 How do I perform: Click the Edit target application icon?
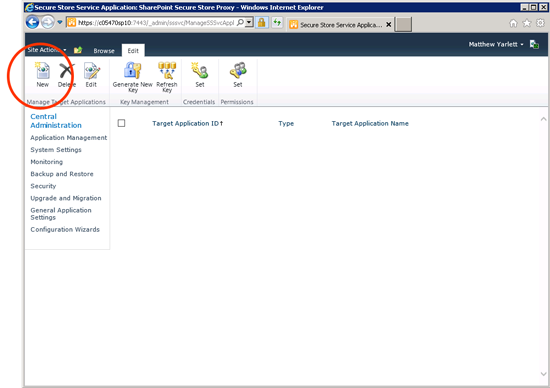[x=92, y=71]
